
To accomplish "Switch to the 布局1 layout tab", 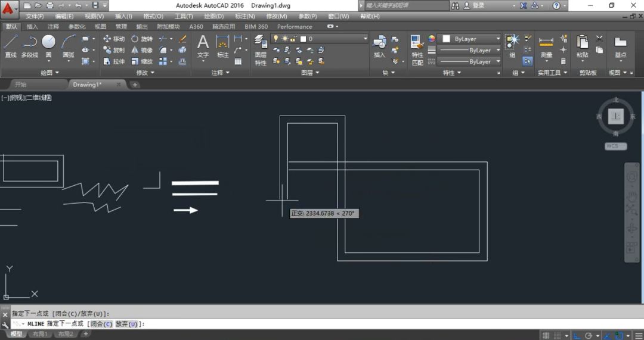I will (41, 334).
